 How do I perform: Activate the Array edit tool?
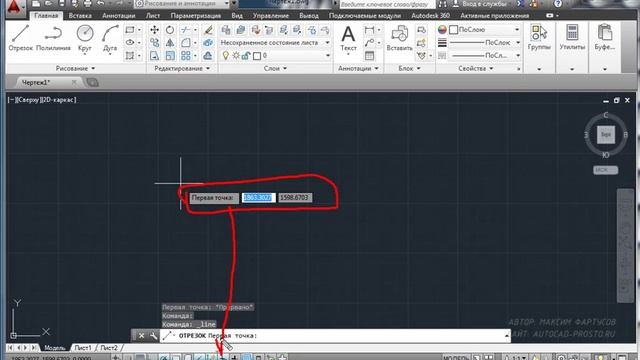point(186,55)
